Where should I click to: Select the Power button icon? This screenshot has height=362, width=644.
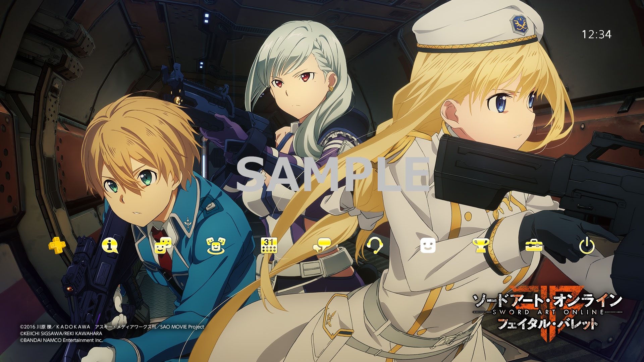(x=587, y=246)
